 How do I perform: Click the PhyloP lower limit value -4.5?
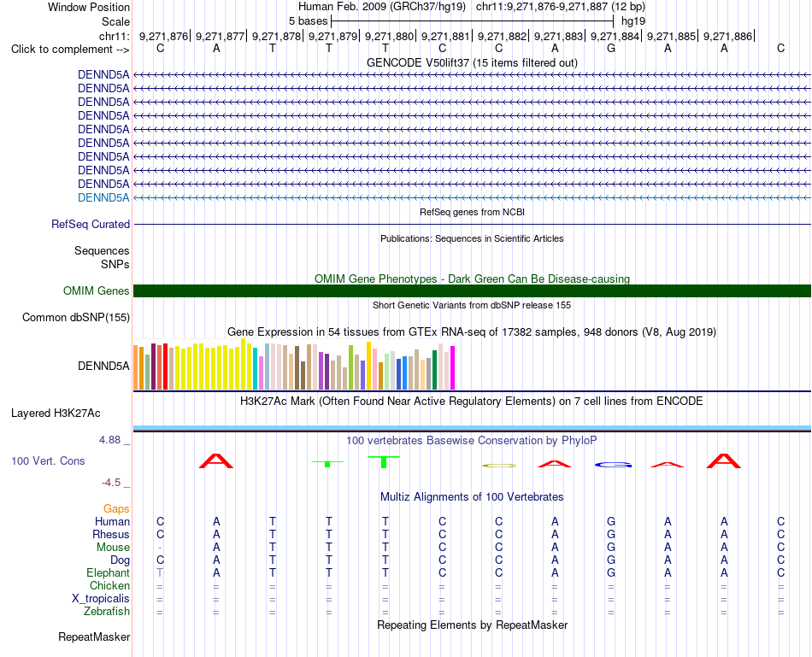pyautogui.click(x=111, y=483)
